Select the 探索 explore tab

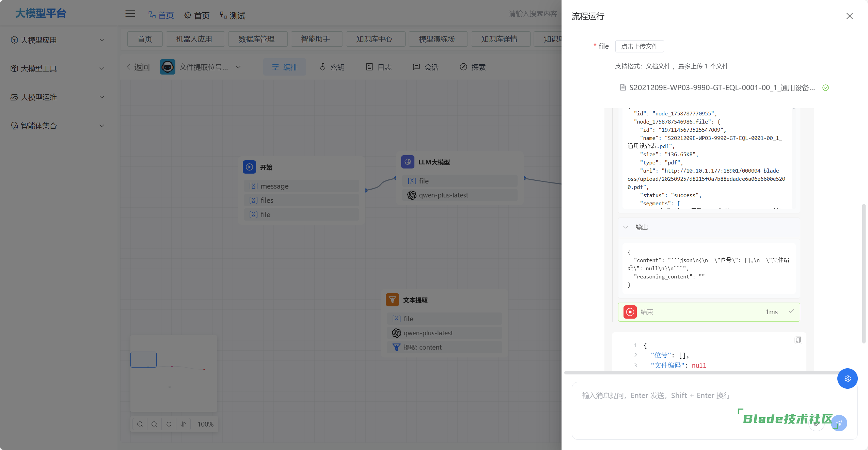[473, 67]
